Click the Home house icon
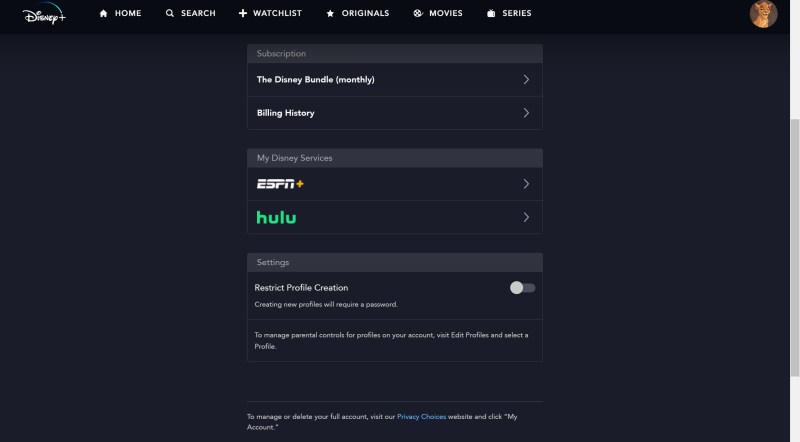Viewport: 800px width, 442px height. pyautogui.click(x=104, y=13)
